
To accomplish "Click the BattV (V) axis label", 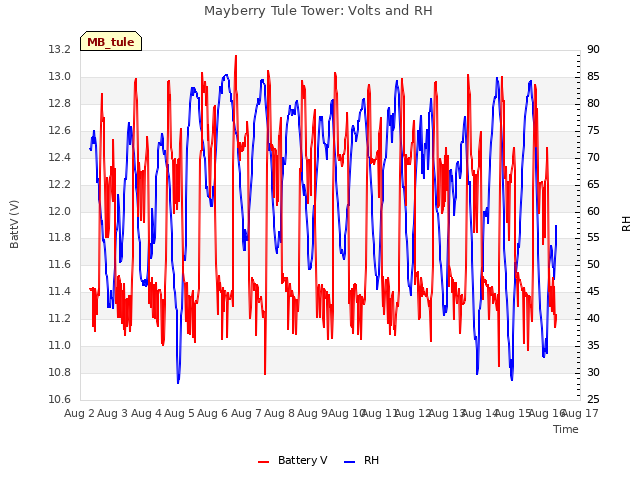I will pyautogui.click(x=14, y=224).
